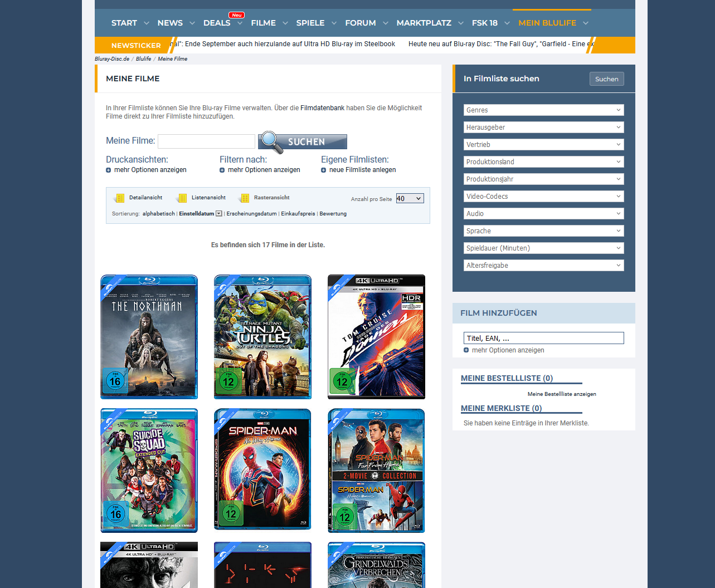Open Spider-Man 2-Movie Collection cover

pos(376,471)
